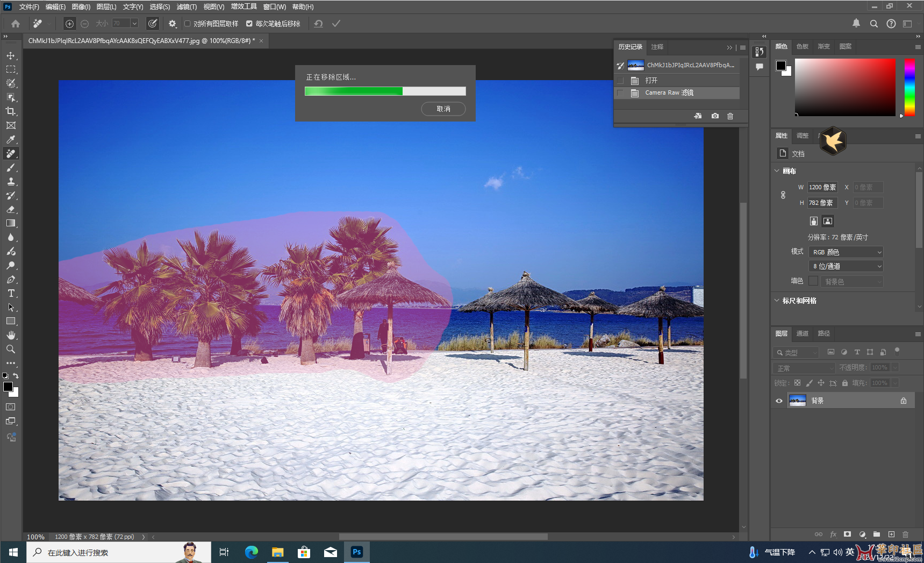This screenshot has width=924, height=563.
Task: Open Layers panel options menu
Action: pyautogui.click(x=918, y=334)
